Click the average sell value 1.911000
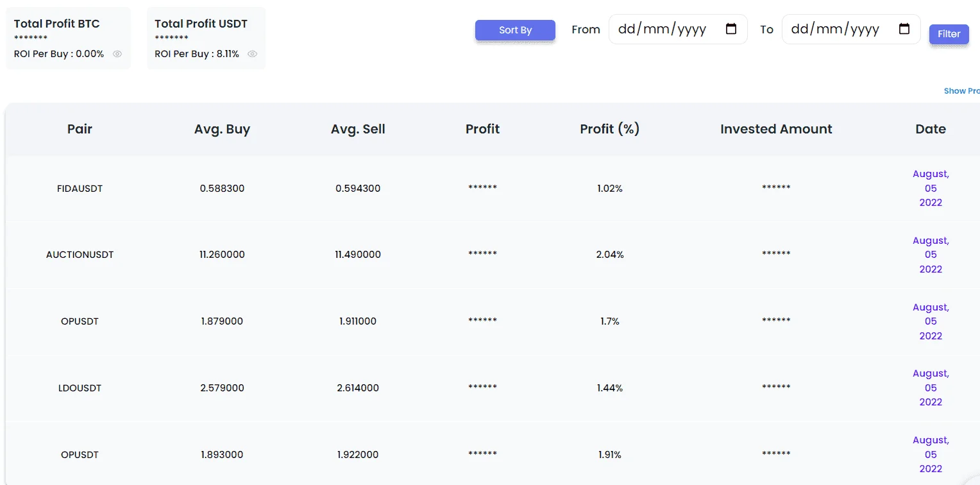 pyautogui.click(x=358, y=321)
